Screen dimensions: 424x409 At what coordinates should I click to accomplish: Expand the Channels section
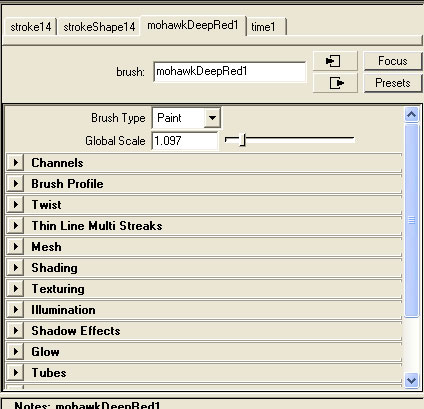(x=15, y=163)
